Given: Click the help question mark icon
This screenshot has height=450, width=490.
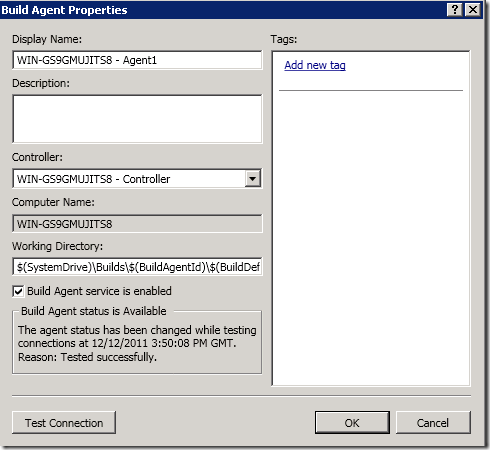Looking at the screenshot, I should pos(455,10).
